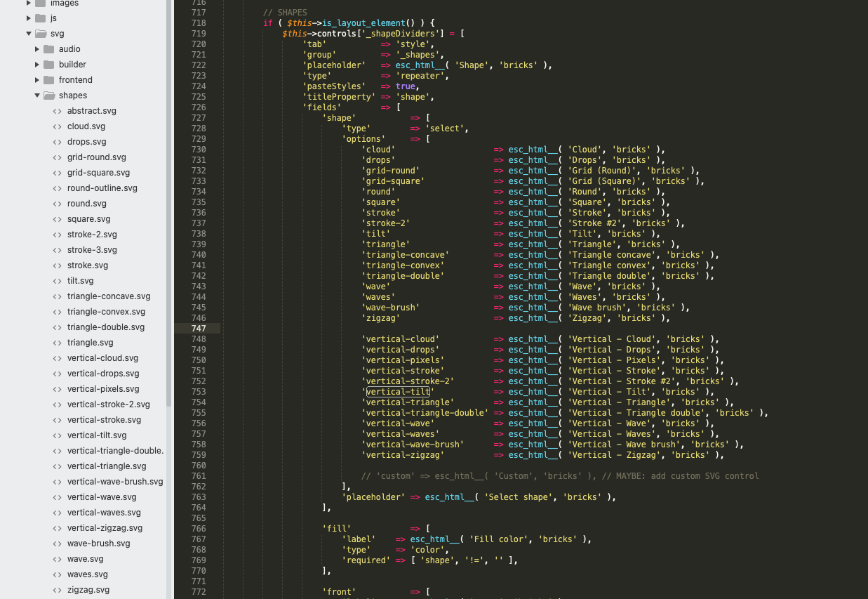Click file icon beside grid-square.svg
Screen dimensions: 868x599
58,173
